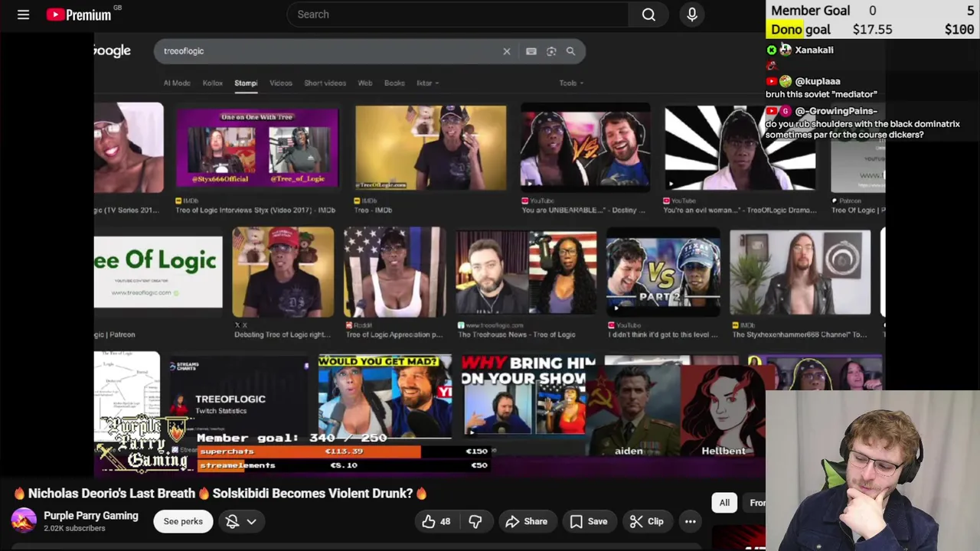980x551 pixels.
Task: Click the See perks button
Action: coord(183,521)
